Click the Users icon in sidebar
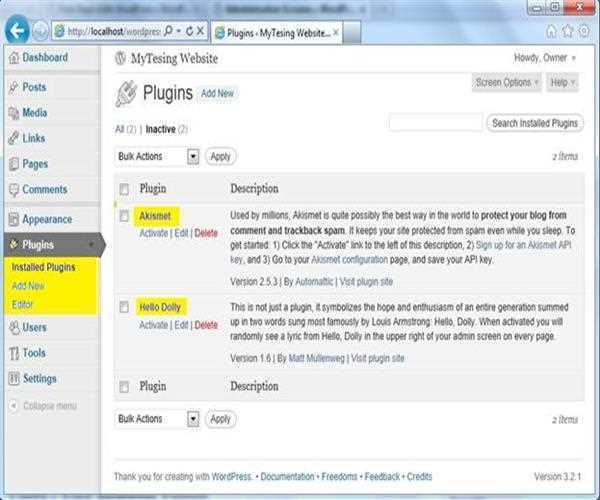600x500 pixels. click(x=12, y=327)
